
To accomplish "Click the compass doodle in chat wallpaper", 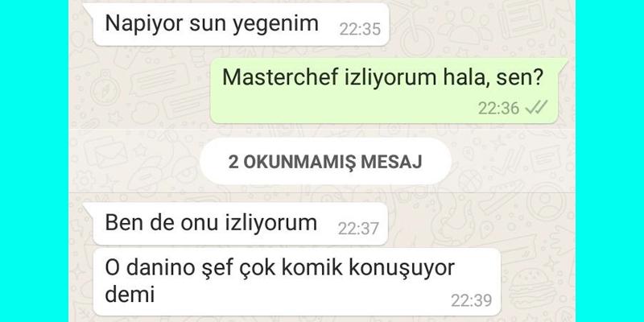I will [x=105, y=88].
